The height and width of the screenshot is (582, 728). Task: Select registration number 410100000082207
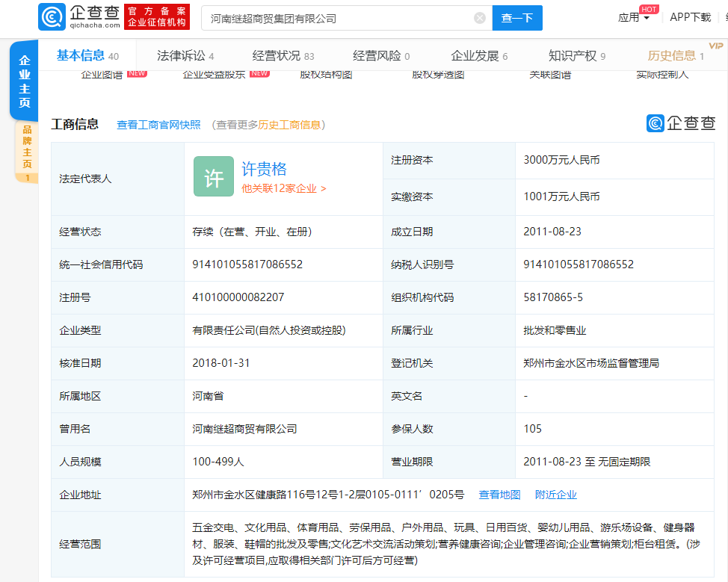(x=238, y=297)
